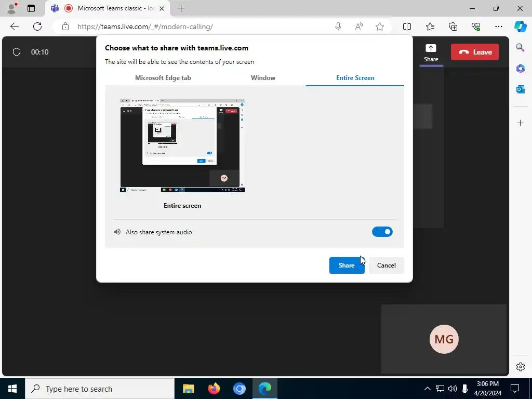Open the notification center
The height and width of the screenshot is (399, 532).
click(515, 389)
